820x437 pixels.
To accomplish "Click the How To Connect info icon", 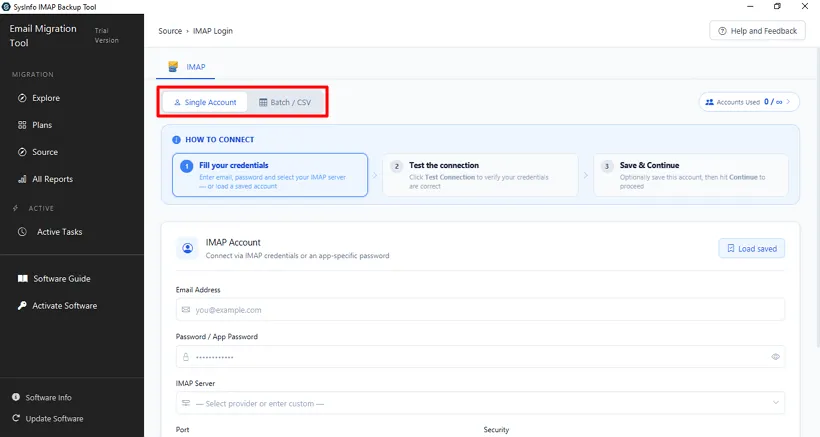I will tap(176, 140).
